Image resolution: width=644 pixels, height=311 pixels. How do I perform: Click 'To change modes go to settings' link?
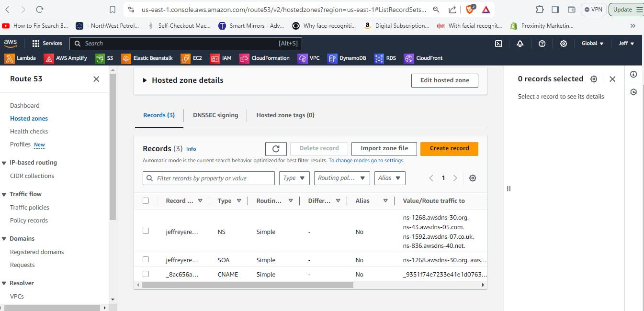pyautogui.click(x=366, y=161)
